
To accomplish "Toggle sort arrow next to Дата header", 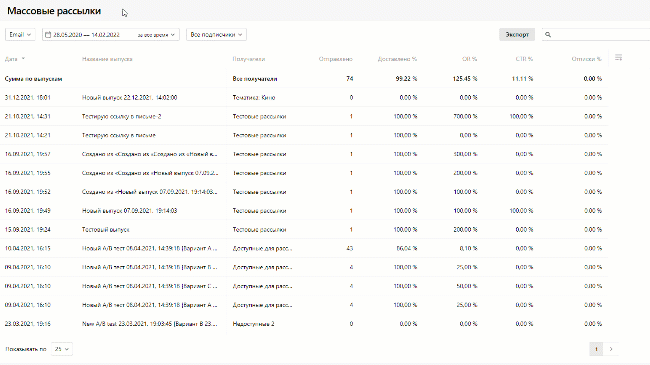I will pyautogui.click(x=23, y=58).
